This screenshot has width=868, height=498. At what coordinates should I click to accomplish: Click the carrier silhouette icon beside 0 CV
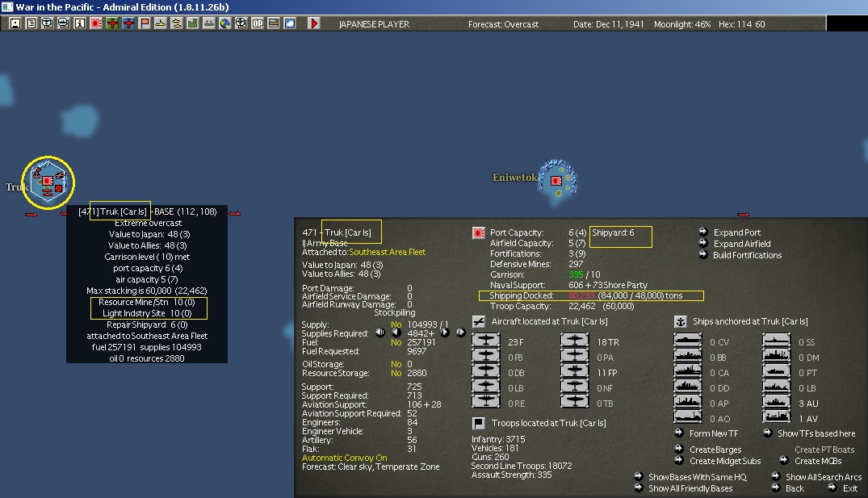point(687,341)
